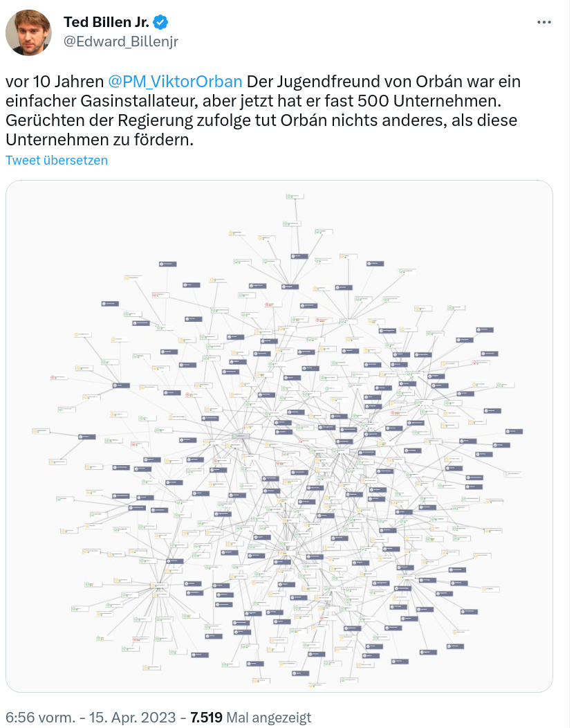
Task: Select the topmost node in the graph
Action: (295, 197)
